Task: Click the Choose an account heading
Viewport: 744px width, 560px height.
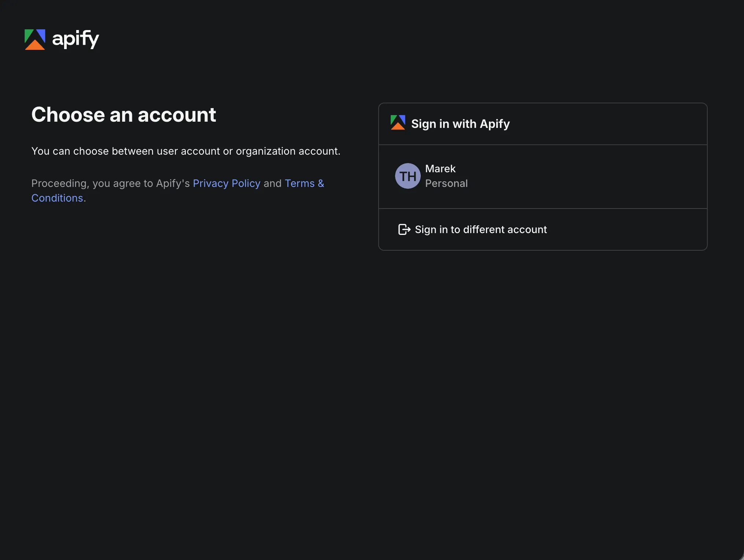Action: pos(124,115)
